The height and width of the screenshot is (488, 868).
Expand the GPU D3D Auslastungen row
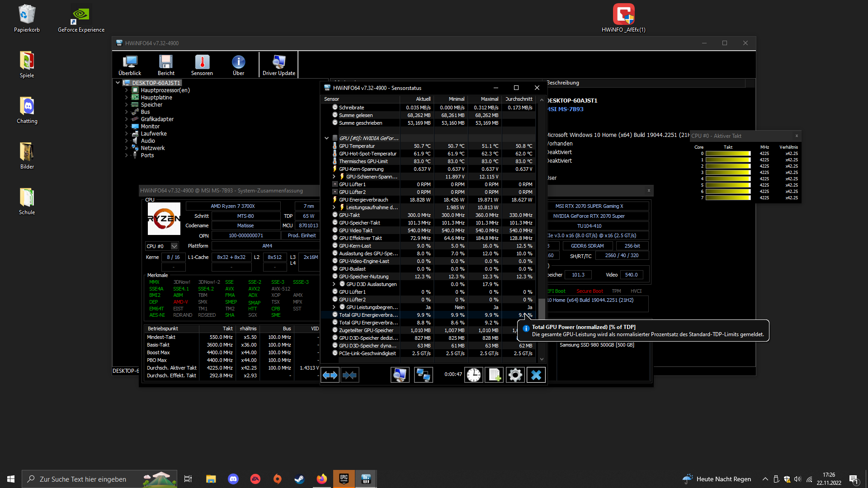pos(334,284)
